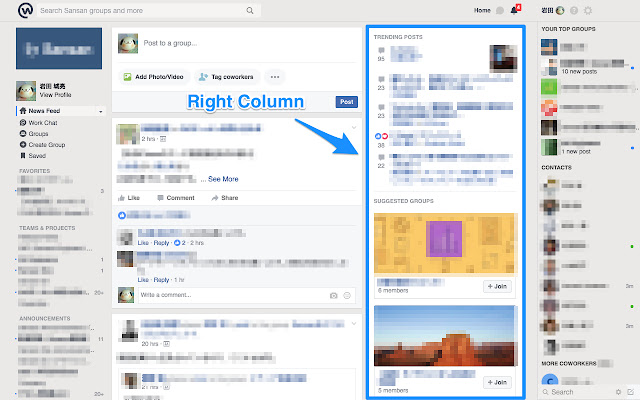Open the trending post with 38 reactions
Screen dimensions: 640x400
[x=427, y=138]
